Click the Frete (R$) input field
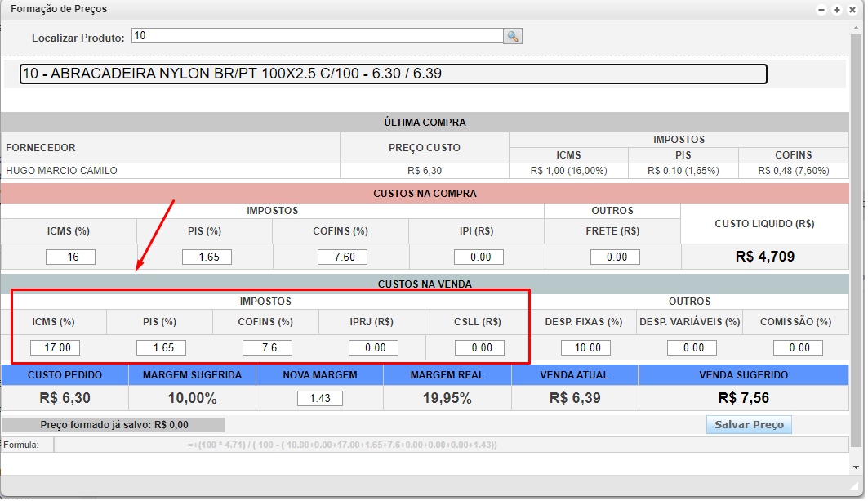 coord(614,257)
